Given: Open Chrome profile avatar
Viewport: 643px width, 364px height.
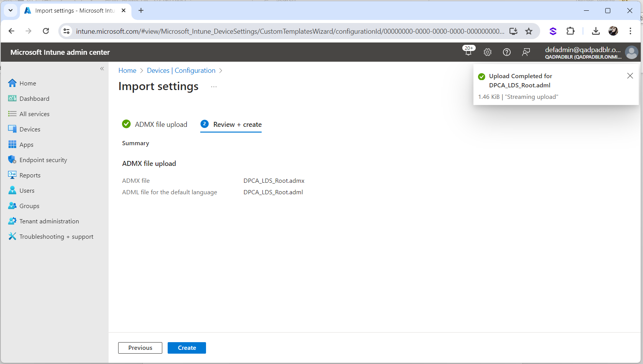Looking at the screenshot, I should pos(613,31).
